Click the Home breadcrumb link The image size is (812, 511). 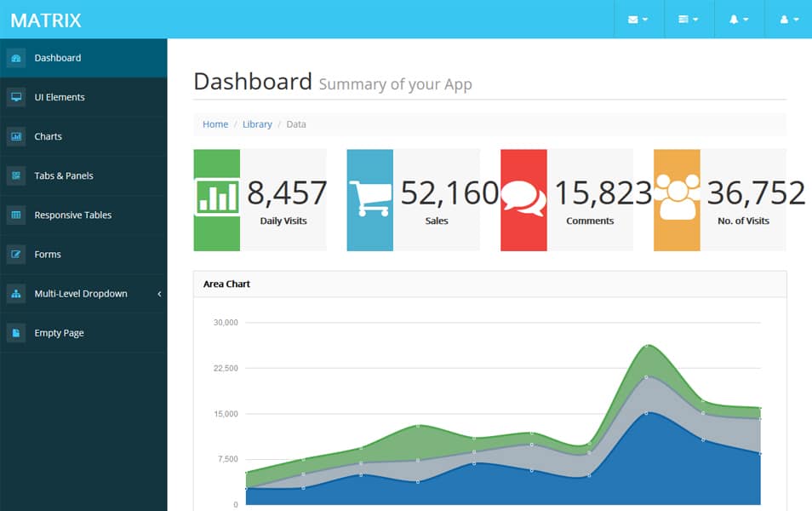coord(214,124)
